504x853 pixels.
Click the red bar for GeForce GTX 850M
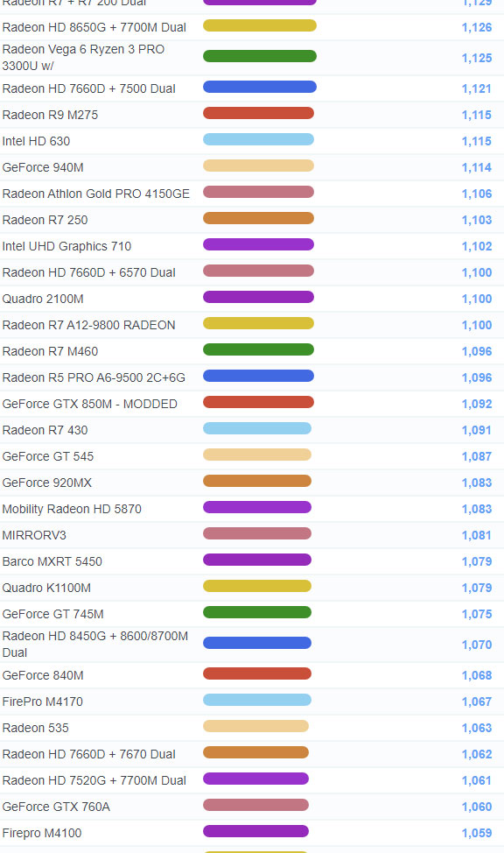coord(259,403)
